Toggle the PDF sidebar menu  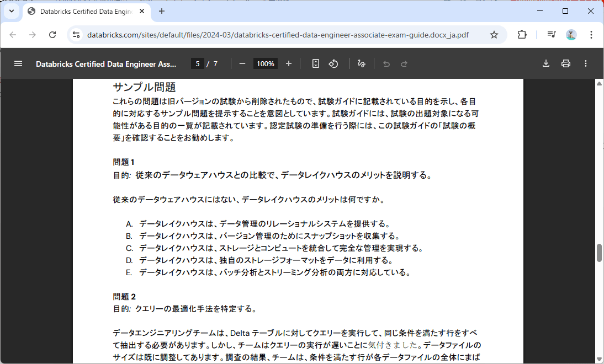[18, 63]
